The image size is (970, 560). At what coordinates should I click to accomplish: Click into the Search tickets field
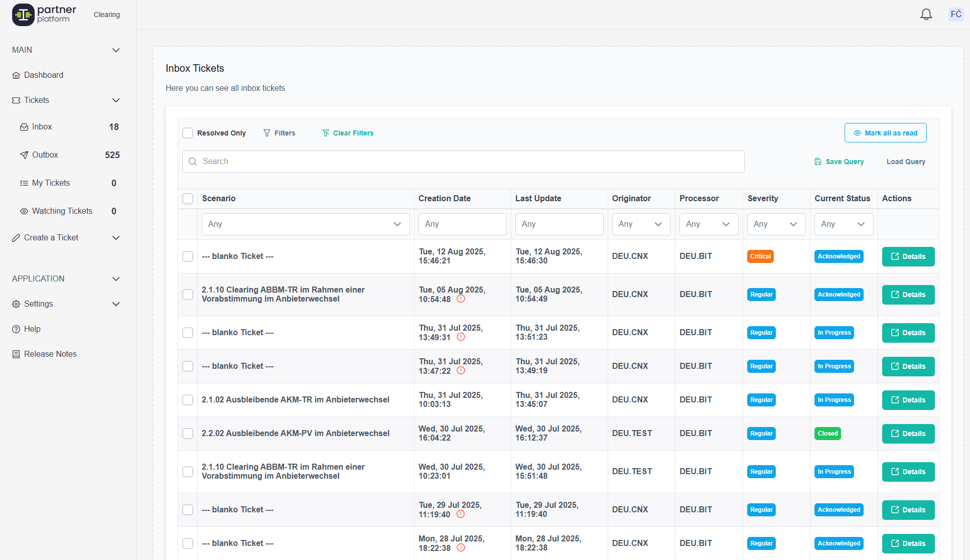[463, 162]
